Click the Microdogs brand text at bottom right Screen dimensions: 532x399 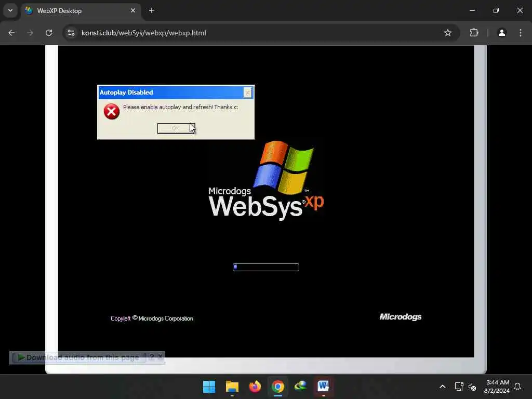pyautogui.click(x=401, y=316)
